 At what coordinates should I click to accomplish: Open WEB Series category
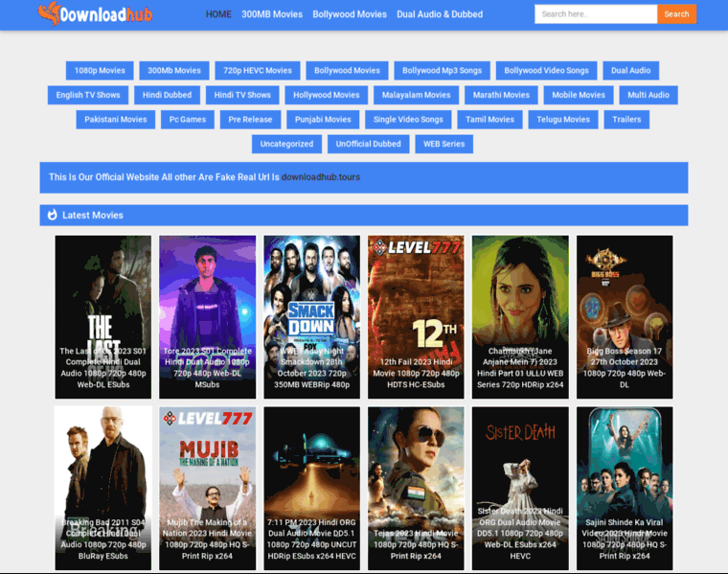click(444, 144)
